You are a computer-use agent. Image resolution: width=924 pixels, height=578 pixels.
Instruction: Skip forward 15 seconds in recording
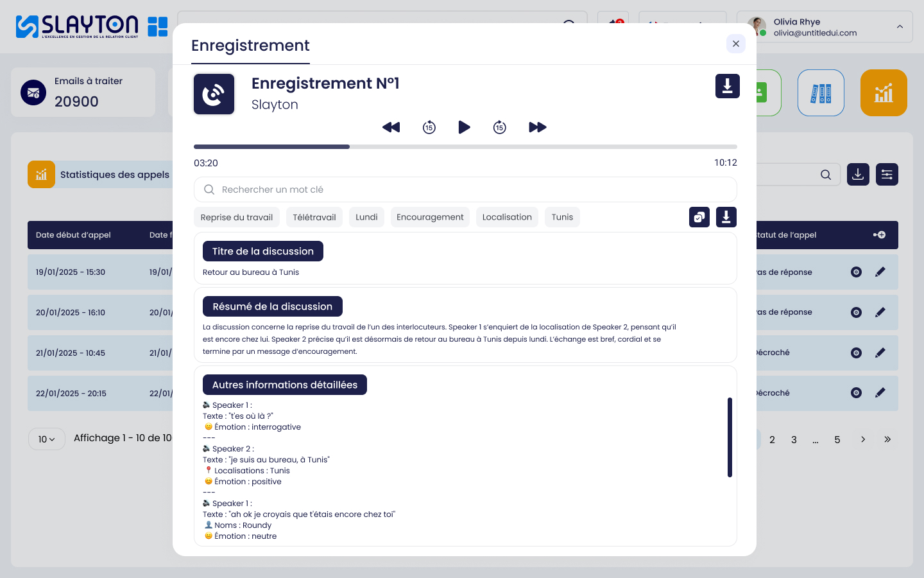[499, 127]
